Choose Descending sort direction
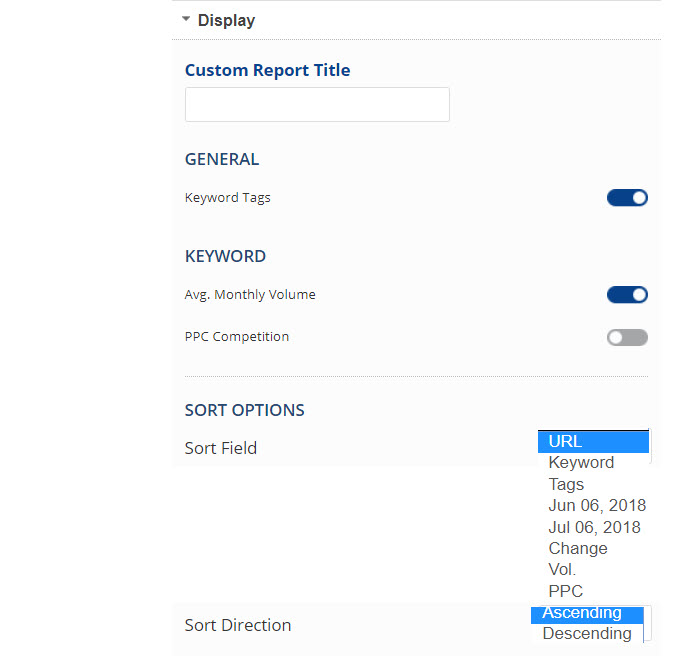Screen dimensions: 674x665 pyautogui.click(x=586, y=633)
